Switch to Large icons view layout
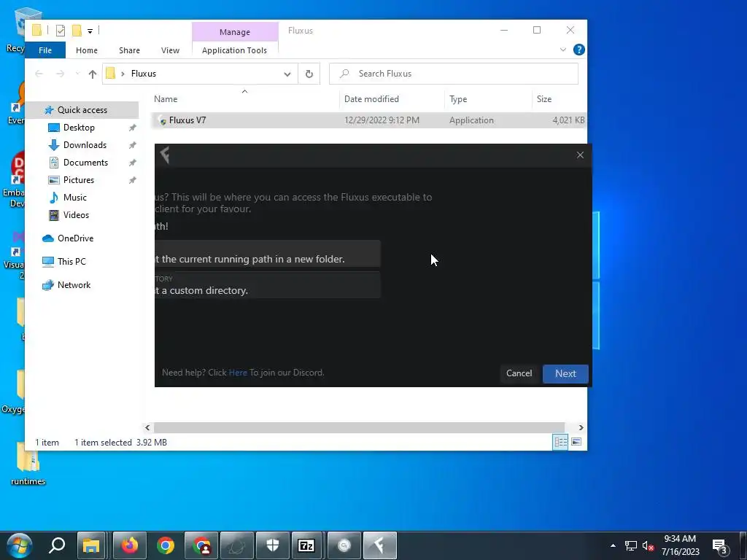The image size is (747, 560). [x=576, y=442]
